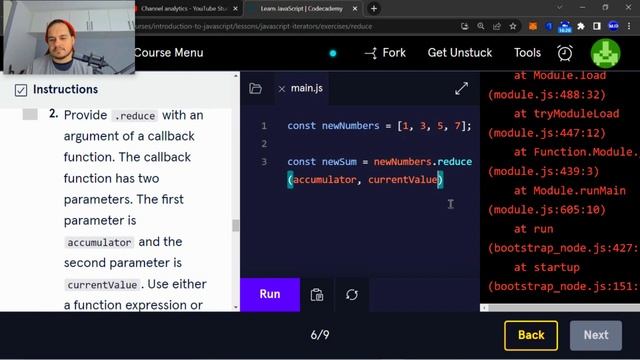Click the webcam overlay thumbnail
The width and height of the screenshot is (640, 360).
(x=69, y=37)
